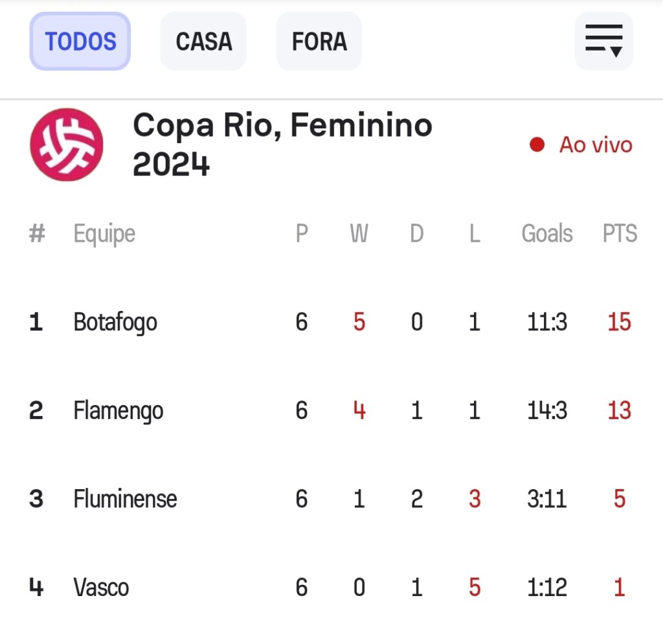Click the Copa Rio Feminino league logo
Viewport: 663px width, 644px height.
click(67, 144)
